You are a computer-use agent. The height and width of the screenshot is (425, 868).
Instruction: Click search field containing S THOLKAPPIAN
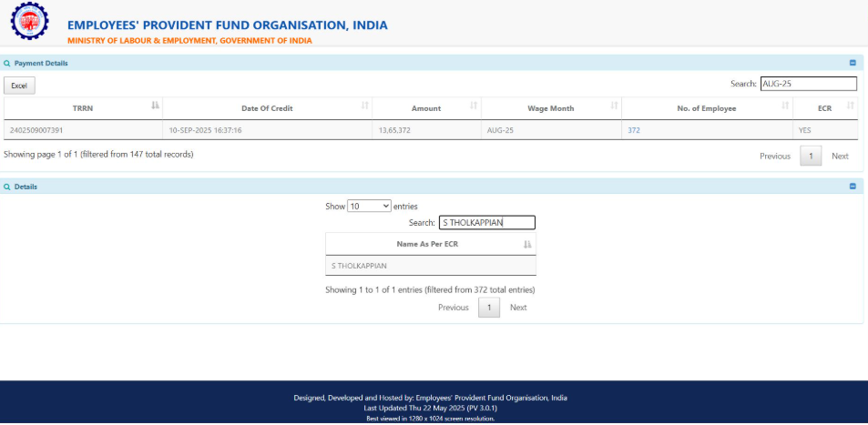[x=486, y=222]
